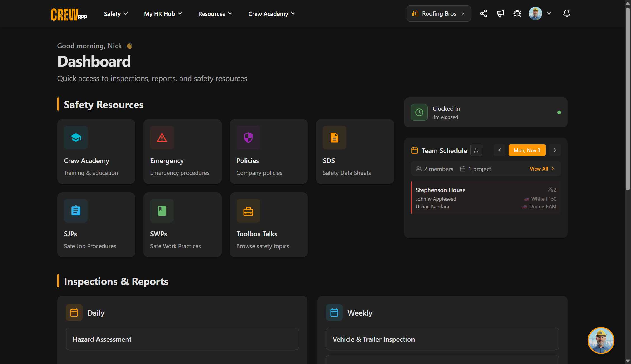631x364 pixels.
Task: Select the Mon, Nov 3 date toggle
Action: [x=527, y=150]
